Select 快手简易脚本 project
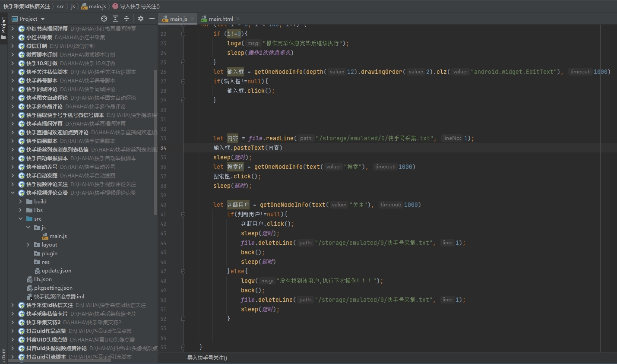The height and width of the screenshot is (364, 617). pos(41,141)
